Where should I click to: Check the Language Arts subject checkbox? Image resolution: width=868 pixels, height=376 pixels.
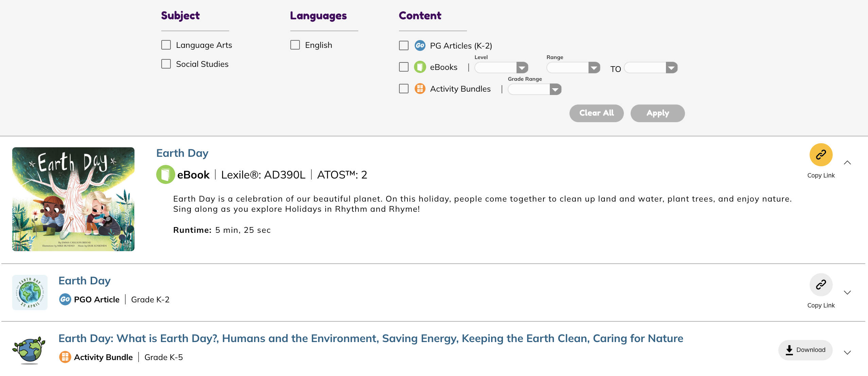pyautogui.click(x=166, y=45)
